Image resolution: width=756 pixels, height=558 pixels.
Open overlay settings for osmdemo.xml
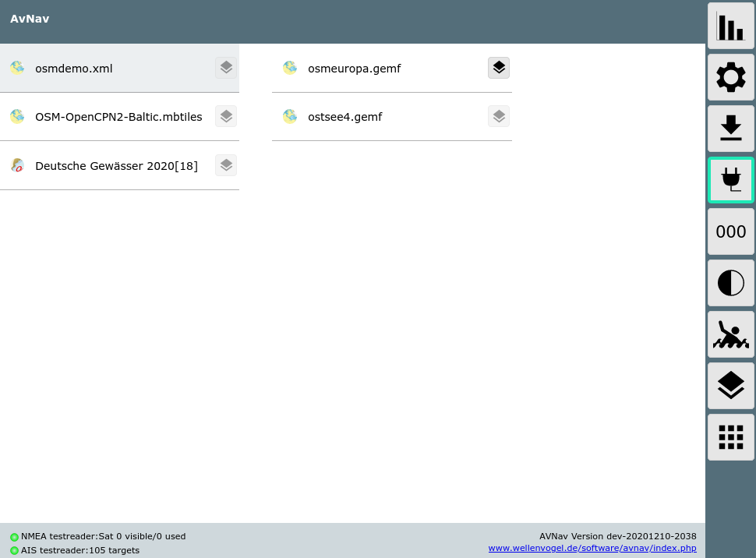pos(226,68)
